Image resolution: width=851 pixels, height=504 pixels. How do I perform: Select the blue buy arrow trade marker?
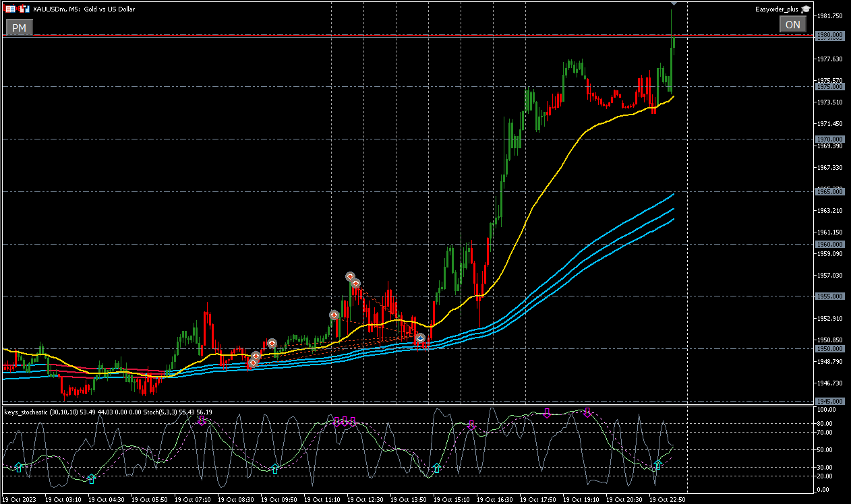[420, 338]
